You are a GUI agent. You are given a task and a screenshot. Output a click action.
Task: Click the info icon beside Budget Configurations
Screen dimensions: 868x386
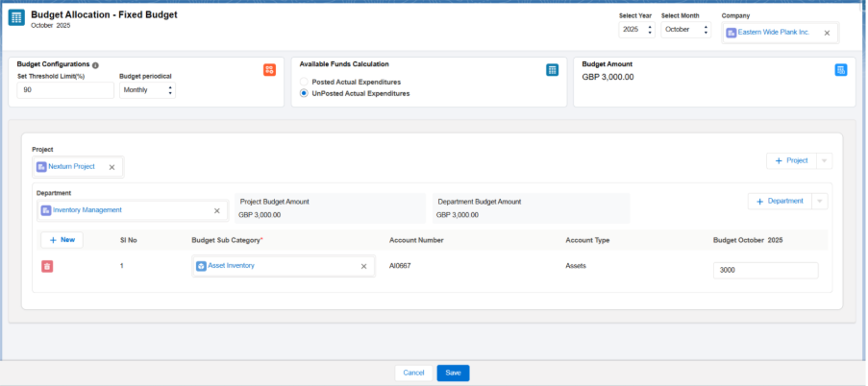coord(95,65)
